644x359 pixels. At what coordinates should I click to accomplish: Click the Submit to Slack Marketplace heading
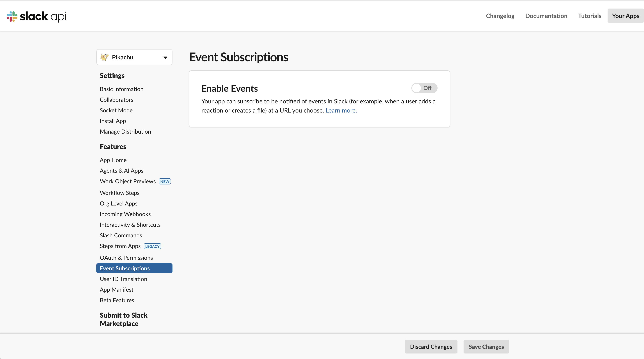[x=124, y=319]
